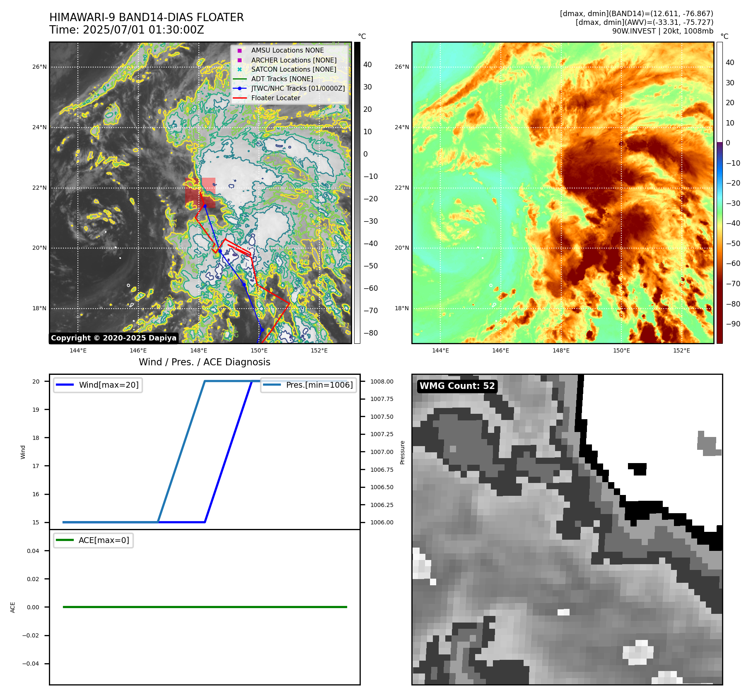Click the blue Wind[max=20] legend line sample
Viewport: 751px width, 700px height.
(65, 385)
